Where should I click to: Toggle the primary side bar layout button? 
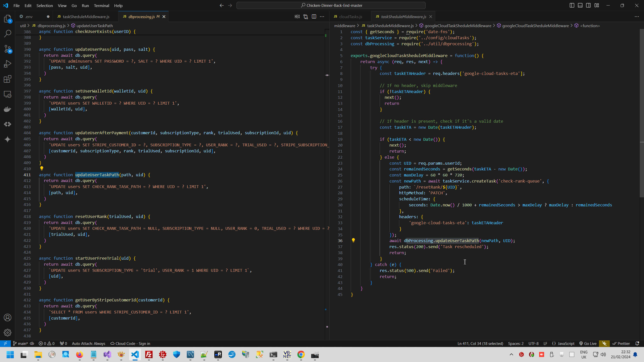pyautogui.click(x=572, y=5)
